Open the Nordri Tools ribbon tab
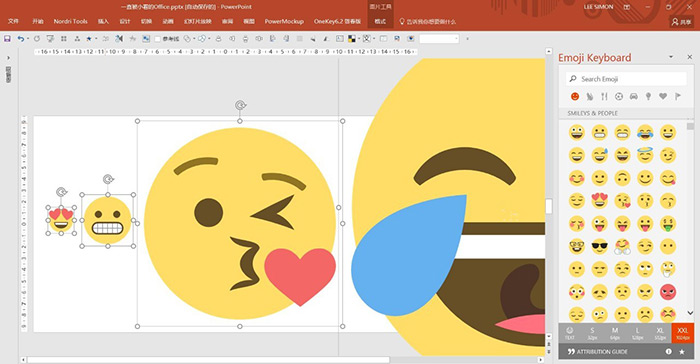This screenshot has width=700, height=364. tap(71, 21)
